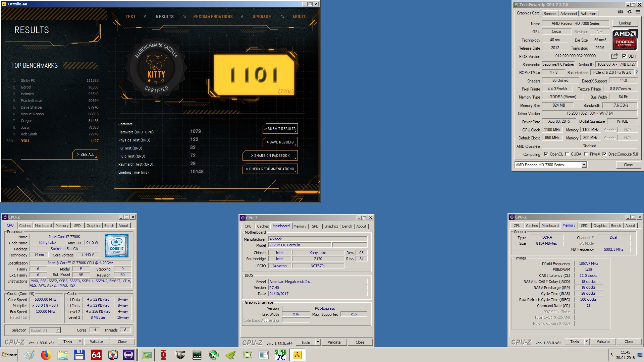Open the blue window panel icon in taskbar
Screen dimensions: 644x362
pyautogui.click(x=264, y=355)
